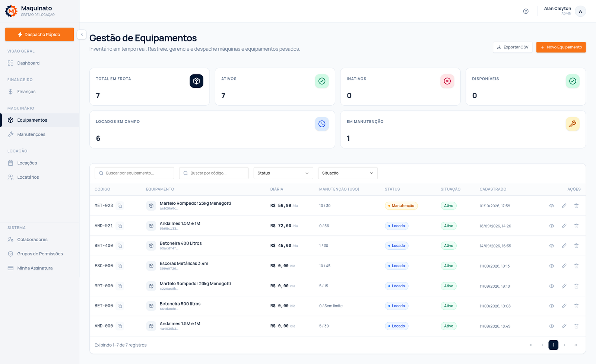Go to next page arrow
Screen dimensions: 596x364
click(565, 345)
